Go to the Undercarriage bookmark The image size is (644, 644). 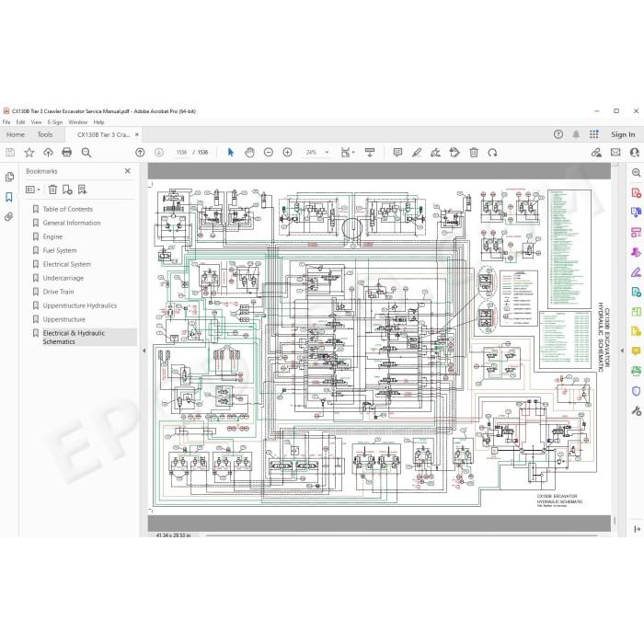(x=63, y=278)
